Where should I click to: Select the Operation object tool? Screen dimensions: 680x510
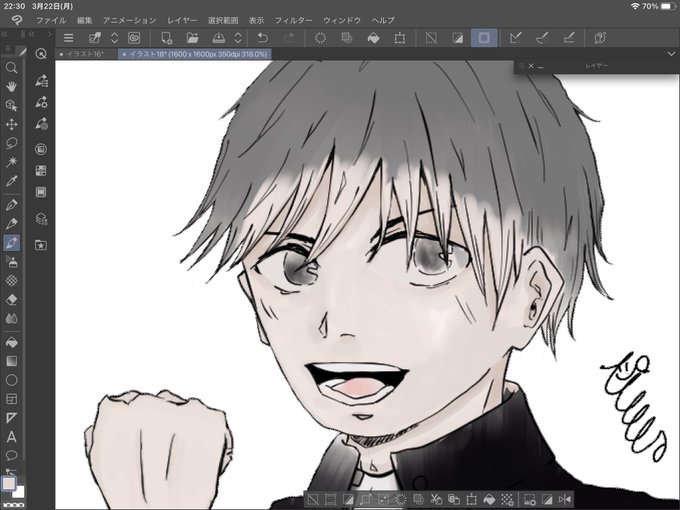(x=12, y=105)
